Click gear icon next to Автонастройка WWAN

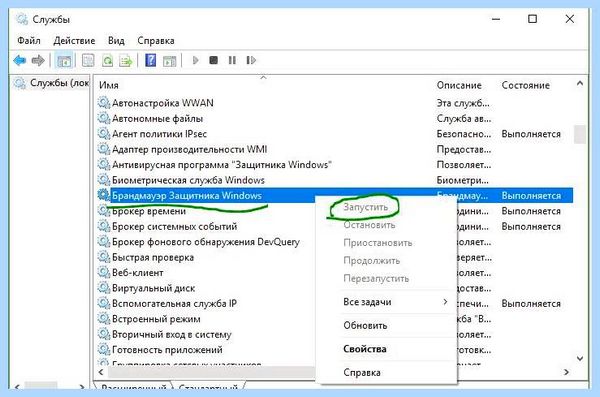[x=103, y=103]
